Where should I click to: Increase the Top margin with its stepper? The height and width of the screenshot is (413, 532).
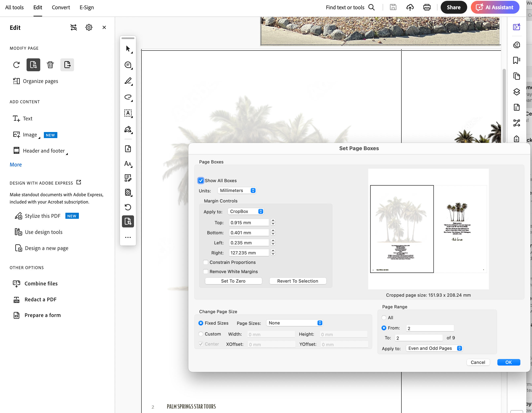tap(273, 221)
